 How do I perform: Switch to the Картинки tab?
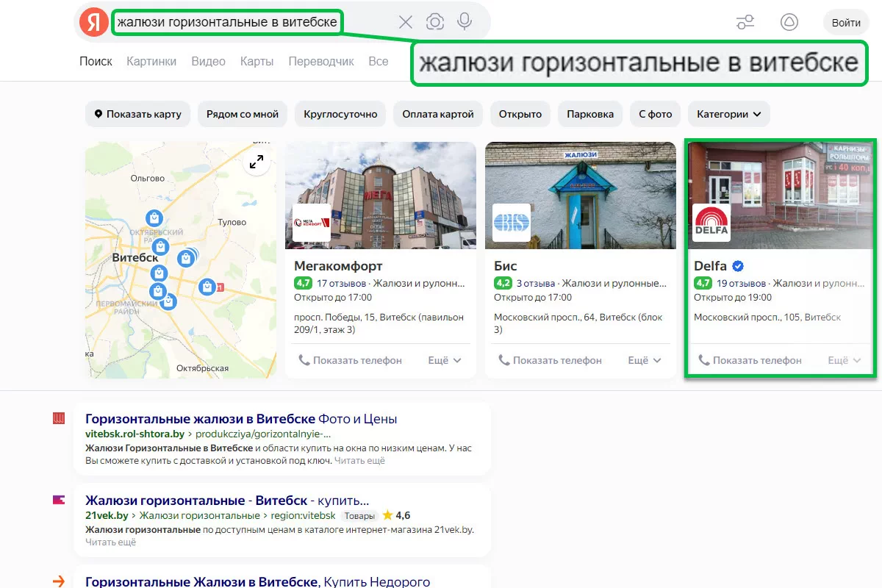151,61
